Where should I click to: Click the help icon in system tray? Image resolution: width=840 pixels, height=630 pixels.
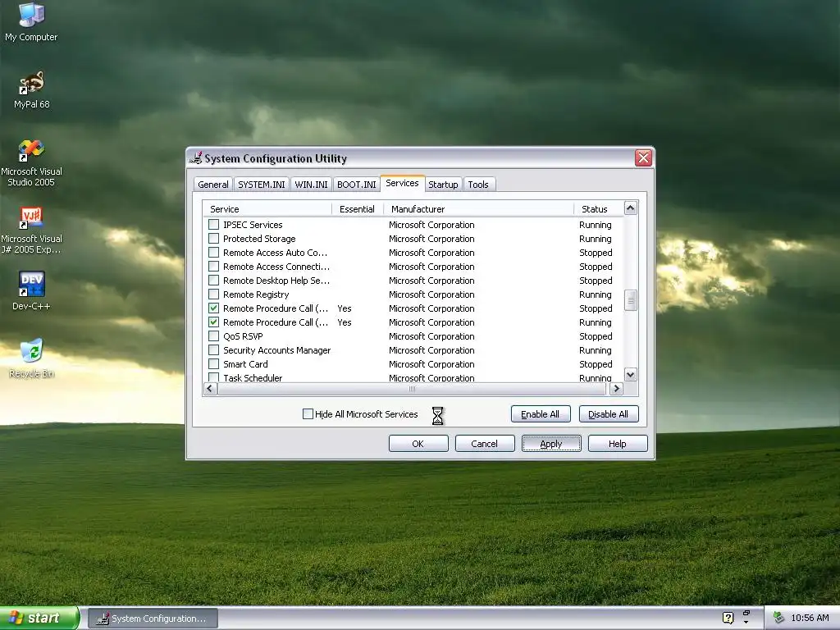(728, 618)
